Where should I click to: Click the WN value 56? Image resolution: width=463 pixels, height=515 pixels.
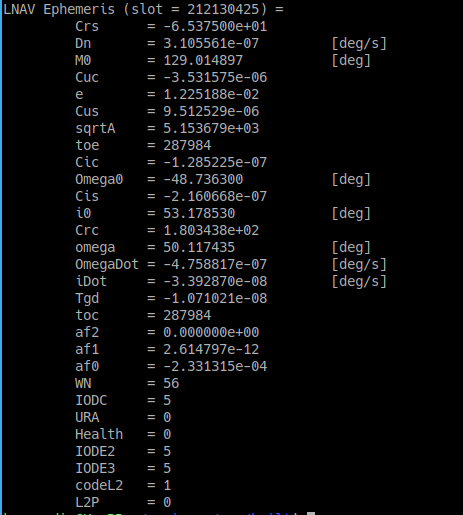[x=171, y=383]
